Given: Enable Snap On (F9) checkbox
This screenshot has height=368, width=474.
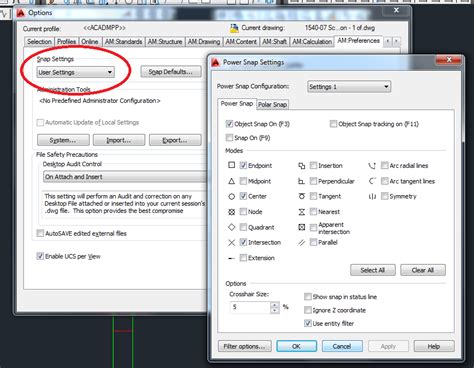Looking at the screenshot, I should [x=229, y=138].
